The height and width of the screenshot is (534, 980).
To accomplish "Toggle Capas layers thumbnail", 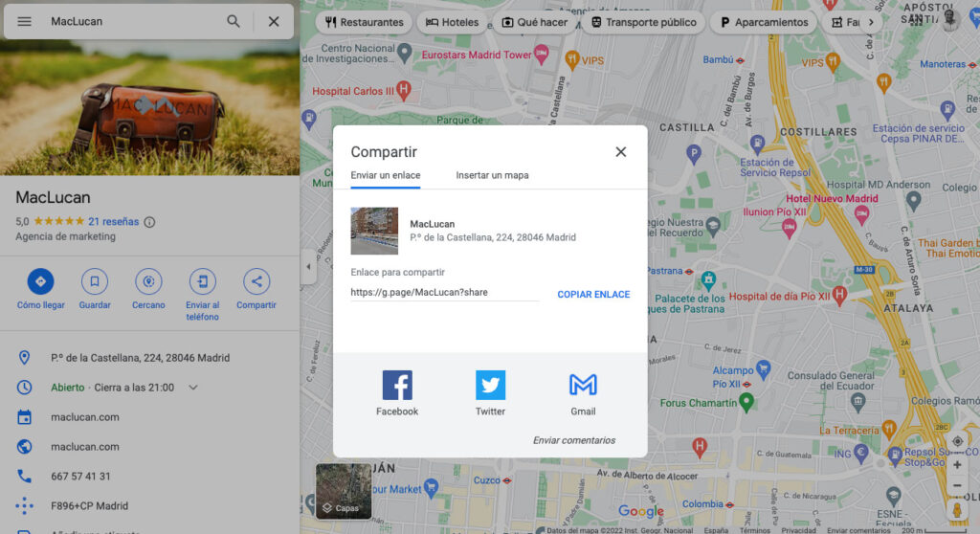I will (x=344, y=491).
